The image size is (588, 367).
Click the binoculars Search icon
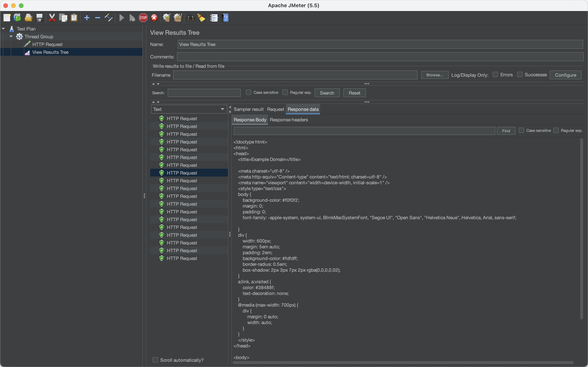click(190, 18)
